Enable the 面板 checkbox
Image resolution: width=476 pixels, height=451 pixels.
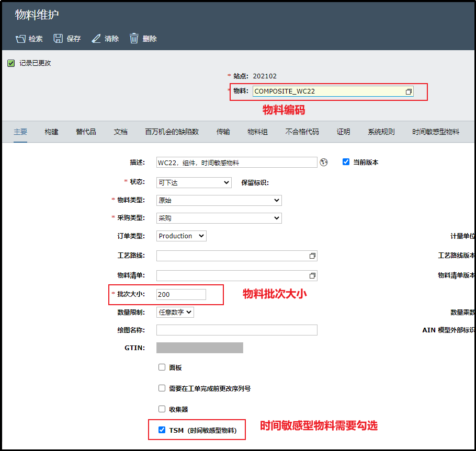162,367
